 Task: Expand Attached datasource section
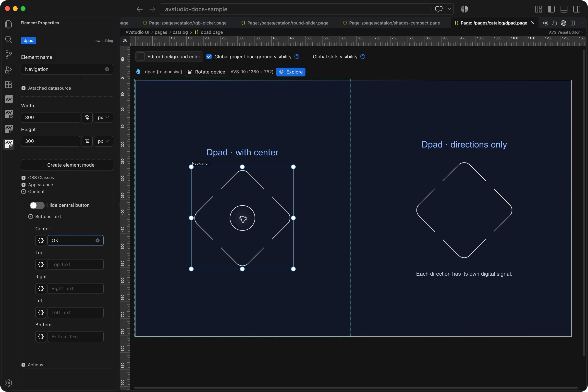coord(46,88)
